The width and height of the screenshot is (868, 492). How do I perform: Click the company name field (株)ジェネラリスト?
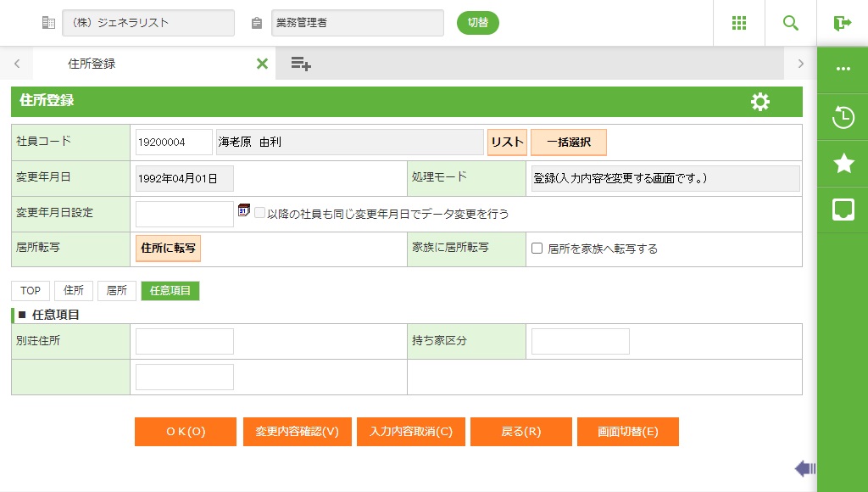(x=147, y=23)
